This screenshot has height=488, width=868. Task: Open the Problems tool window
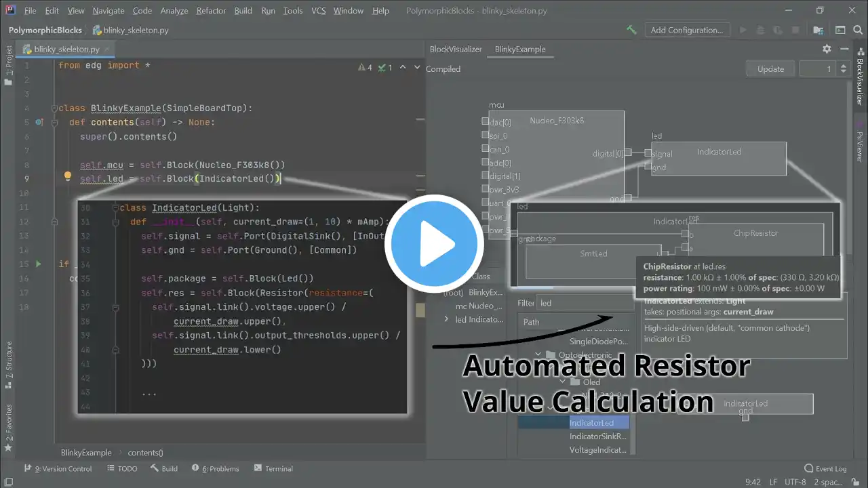215,468
